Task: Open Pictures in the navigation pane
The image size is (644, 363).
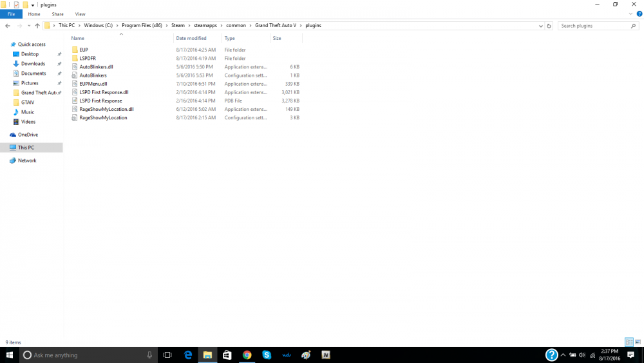Action: click(30, 83)
